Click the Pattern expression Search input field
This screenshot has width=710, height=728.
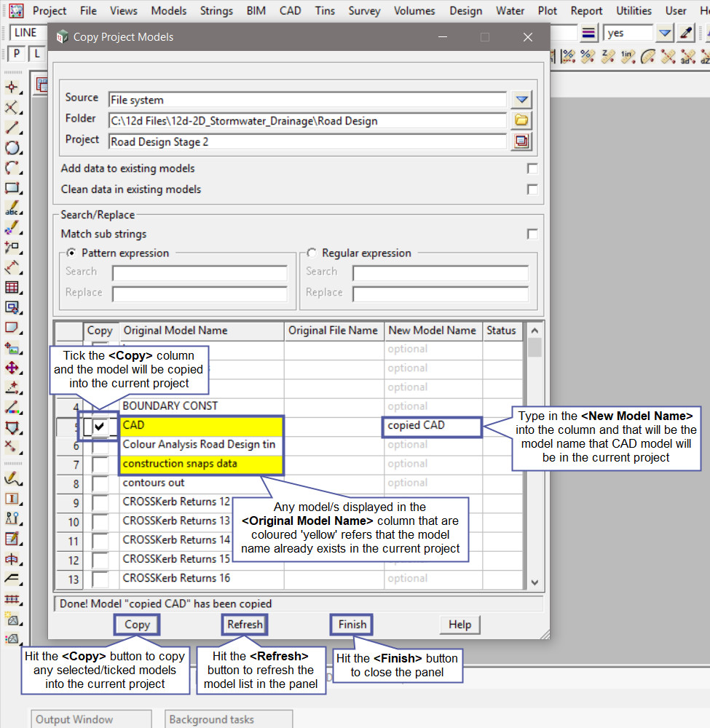[200, 273]
